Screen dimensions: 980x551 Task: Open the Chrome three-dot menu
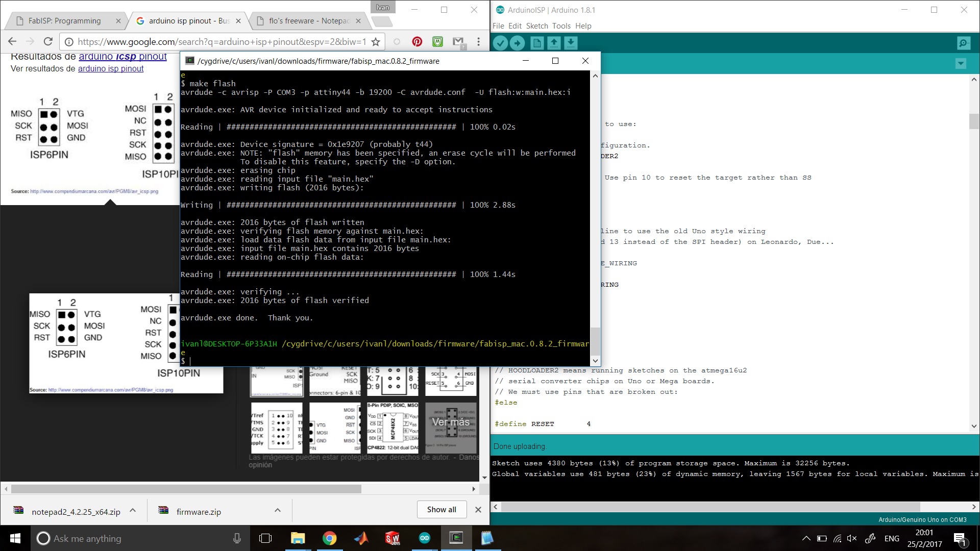pos(478,42)
